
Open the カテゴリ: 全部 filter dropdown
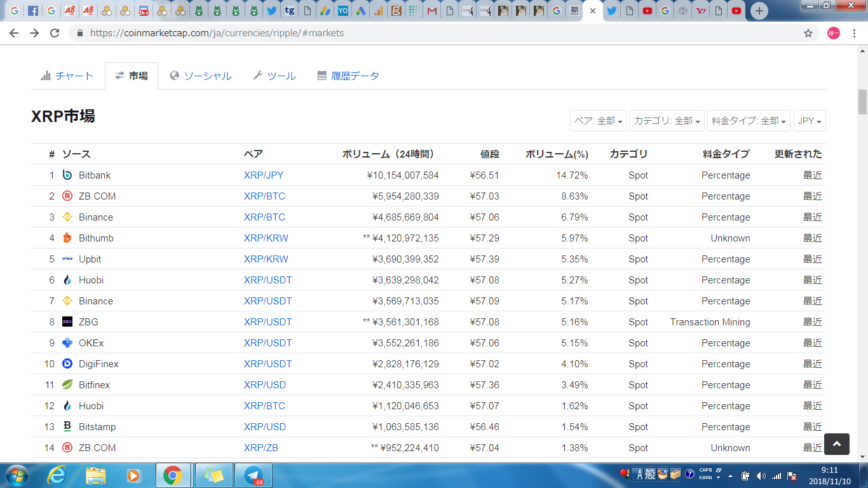click(667, 121)
